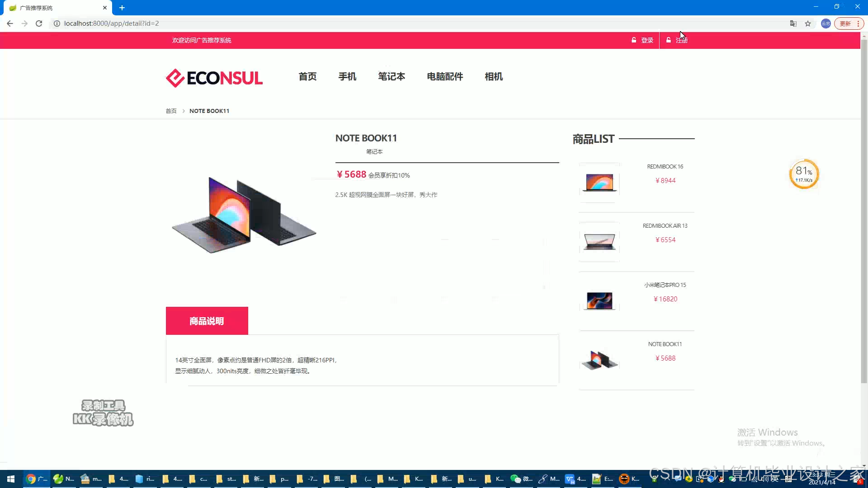
Task: Click NOTE BOOK11 breadcrumb text
Action: (x=209, y=111)
